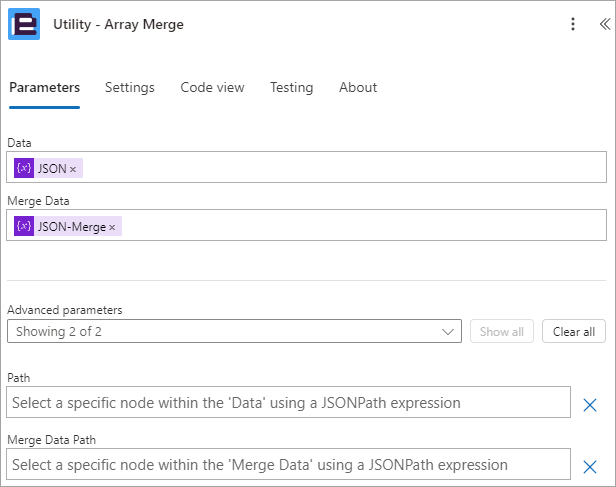This screenshot has width=616, height=487.
Task: Click the 'Utility - Array Merge' title
Action: 118,24
